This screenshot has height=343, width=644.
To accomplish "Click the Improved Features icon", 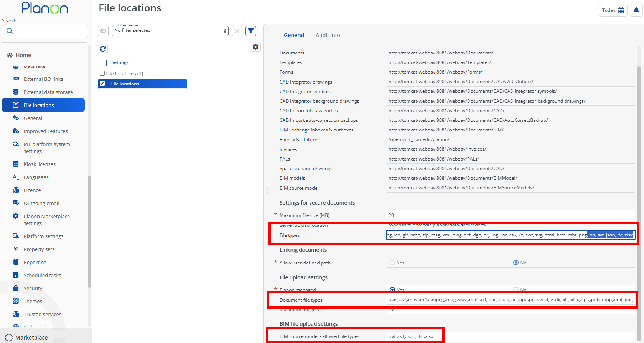I will click(x=16, y=131).
